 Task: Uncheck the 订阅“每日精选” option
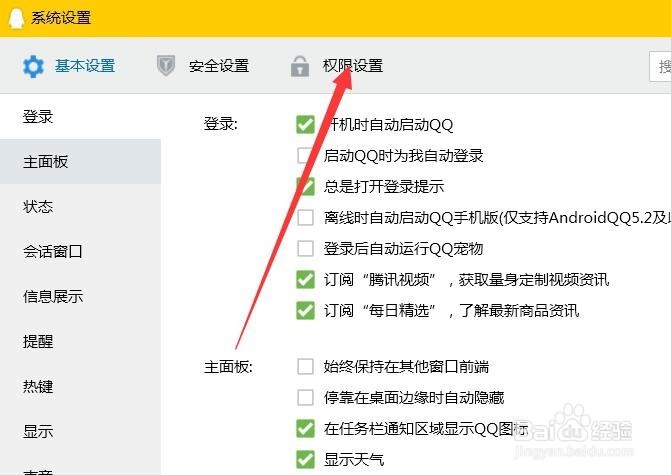coord(305,310)
